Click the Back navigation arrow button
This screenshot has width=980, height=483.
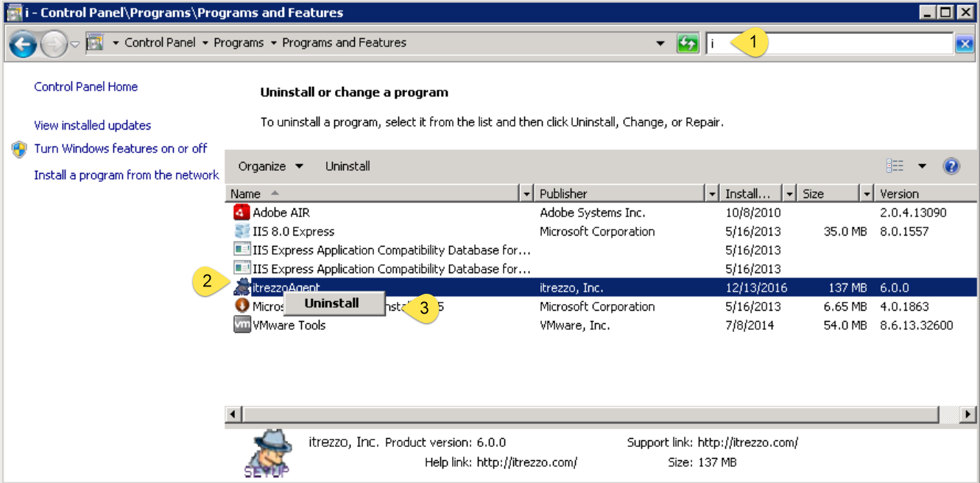24,44
